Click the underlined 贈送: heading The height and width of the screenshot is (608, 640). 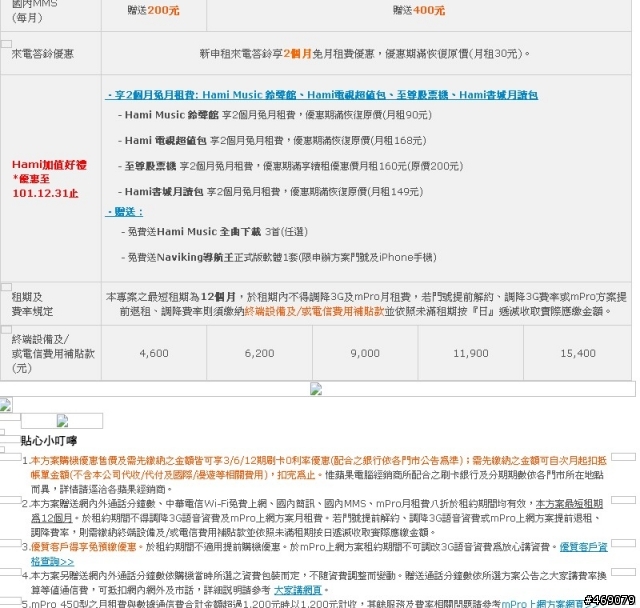pyautogui.click(x=124, y=212)
